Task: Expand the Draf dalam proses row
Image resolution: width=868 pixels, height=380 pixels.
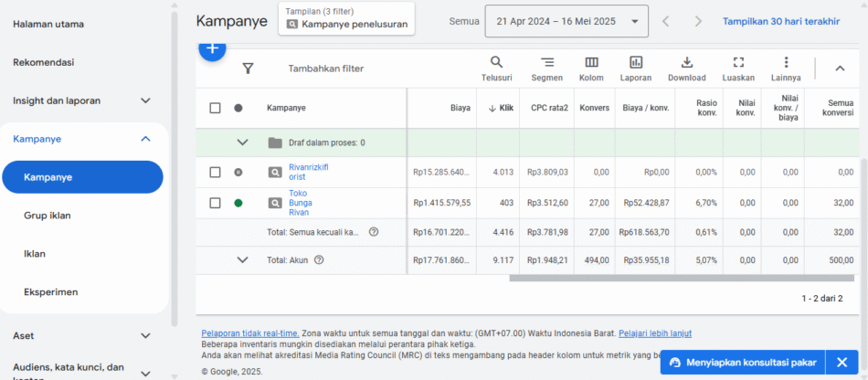Action: click(x=242, y=142)
